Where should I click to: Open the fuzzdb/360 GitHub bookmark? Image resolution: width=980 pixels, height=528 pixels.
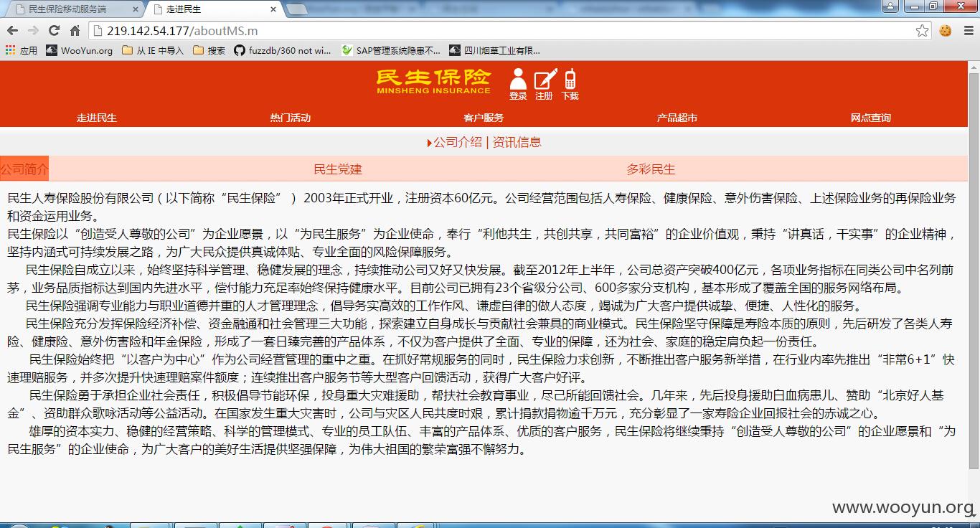[283, 50]
